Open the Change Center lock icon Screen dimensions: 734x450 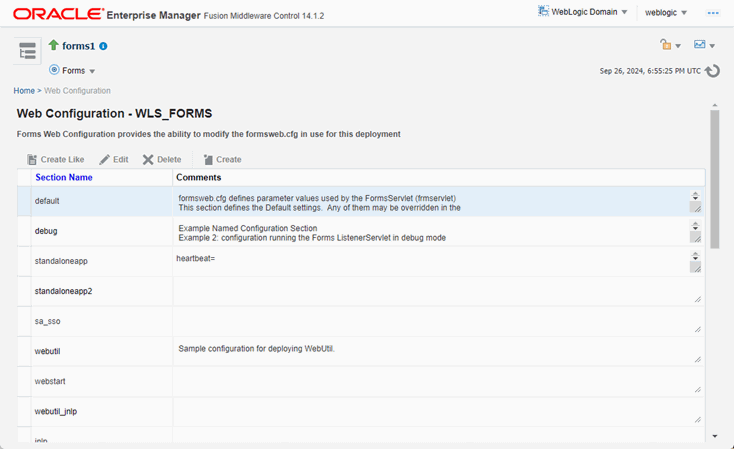[x=666, y=44]
